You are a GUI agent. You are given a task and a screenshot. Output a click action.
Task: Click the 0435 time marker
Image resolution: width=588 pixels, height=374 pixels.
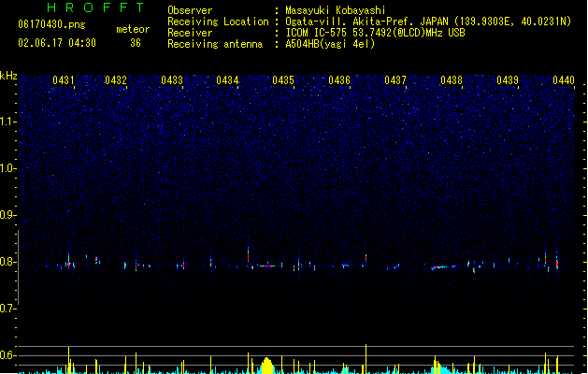tap(283, 80)
